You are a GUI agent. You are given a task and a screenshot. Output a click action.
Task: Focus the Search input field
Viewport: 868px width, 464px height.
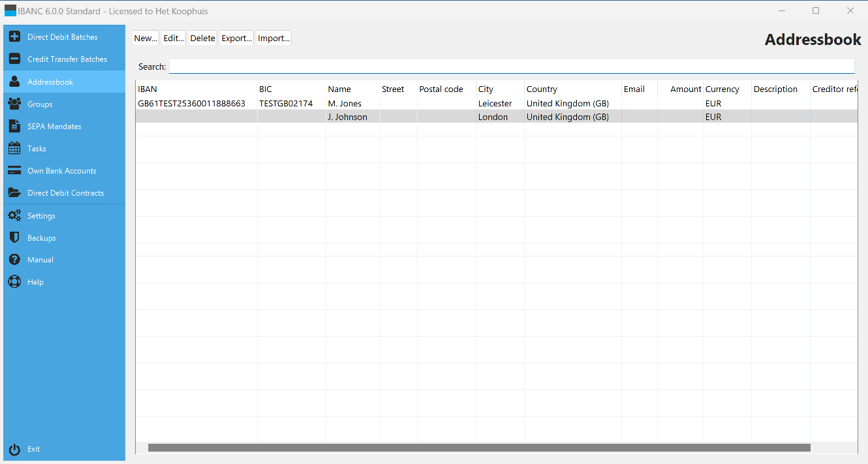click(511, 67)
